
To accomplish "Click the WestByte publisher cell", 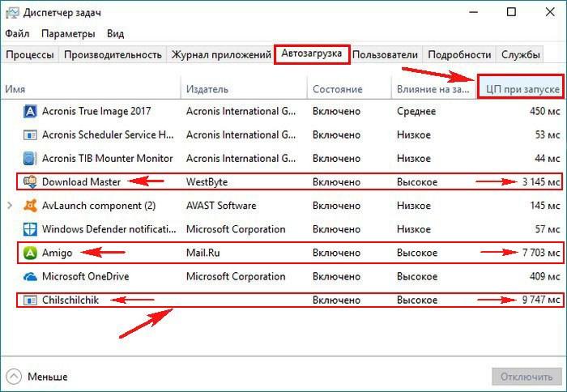I will click(207, 182).
